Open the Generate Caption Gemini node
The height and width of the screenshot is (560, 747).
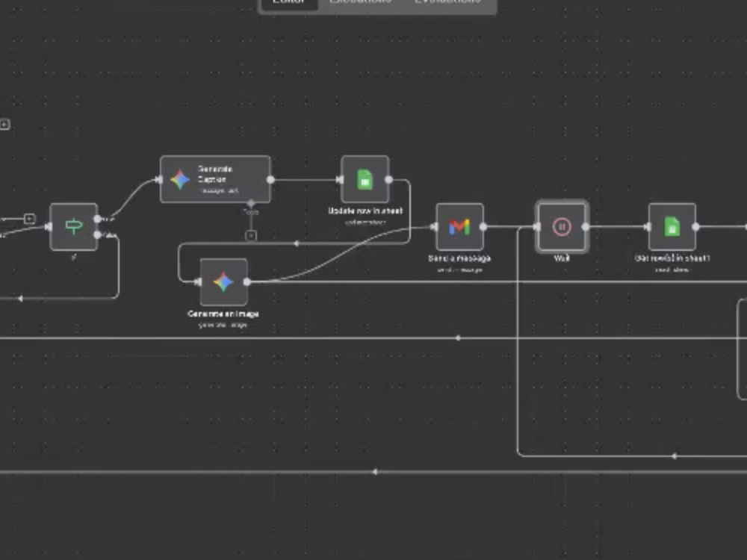(x=215, y=179)
